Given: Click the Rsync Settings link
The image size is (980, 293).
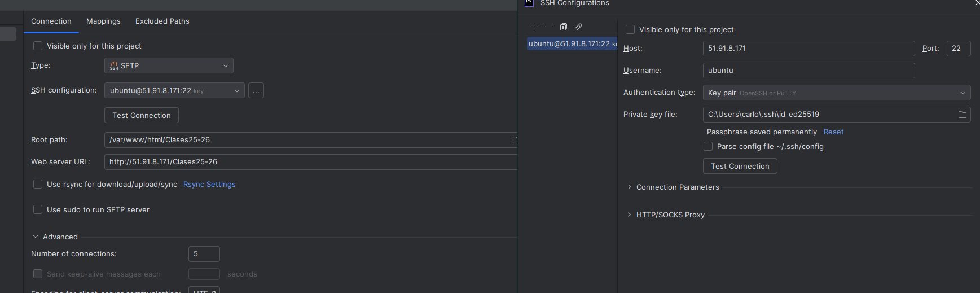Looking at the screenshot, I should 209,185.
